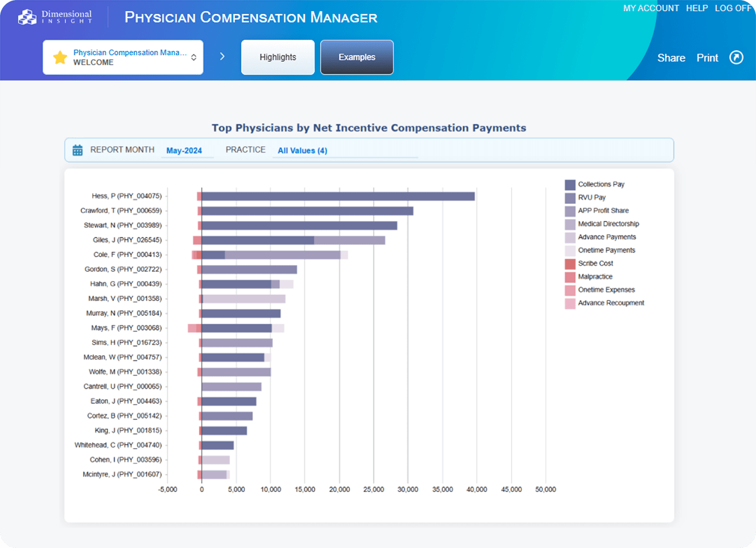Image resolution: width=756 pixels, height=548 pixels.
Task: Click the Print button
Action: (x=707, y=58)
